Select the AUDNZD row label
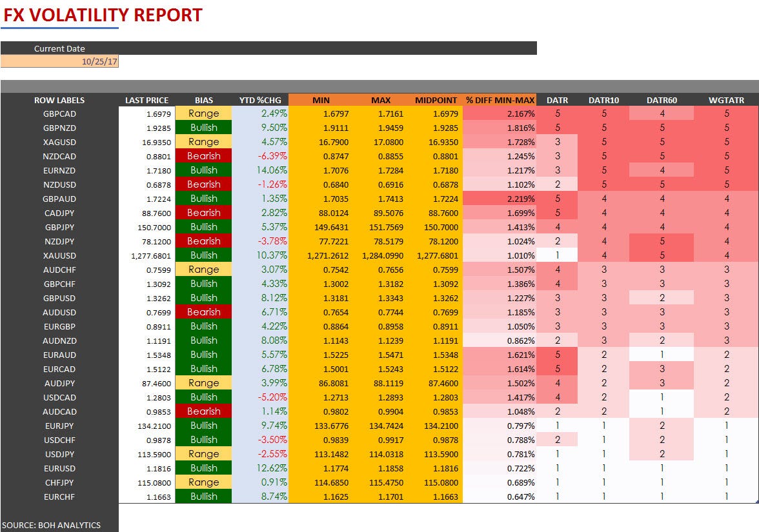The width and height of the screenshot is (759, 532). click(x=59, y=341)
